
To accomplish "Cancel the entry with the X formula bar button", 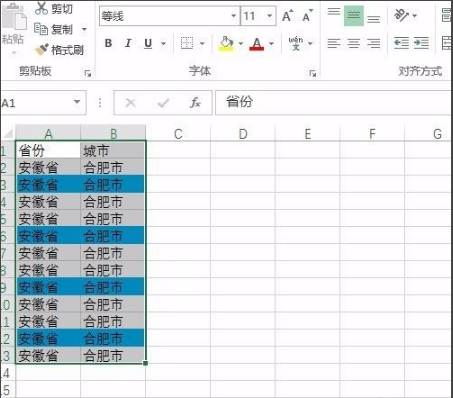I will tap(130, 103).
